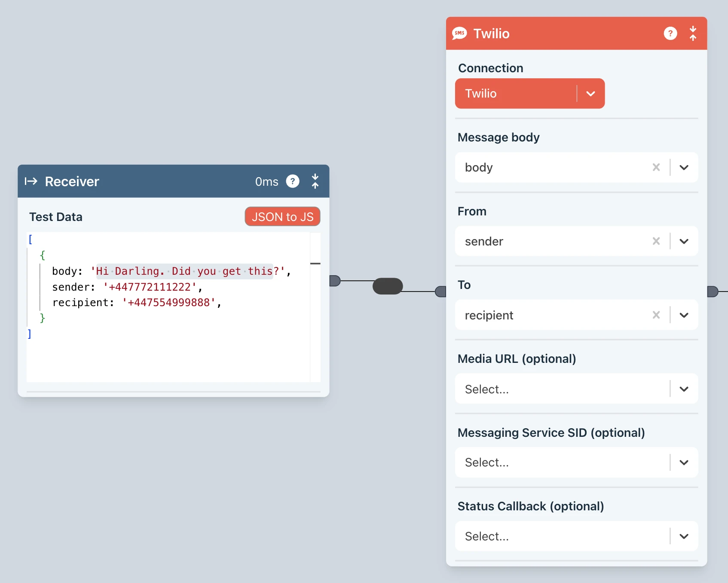The image size is (728, 583).
Task: Clear the recipient value in To
Action: [656, 315]
